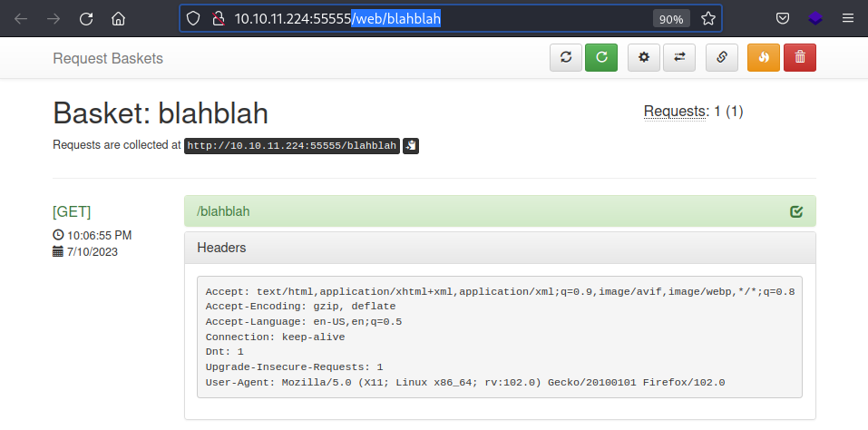Collapse the Headers panel heading
The width and height of the screenshot is (868, 430).
(500, 248)
